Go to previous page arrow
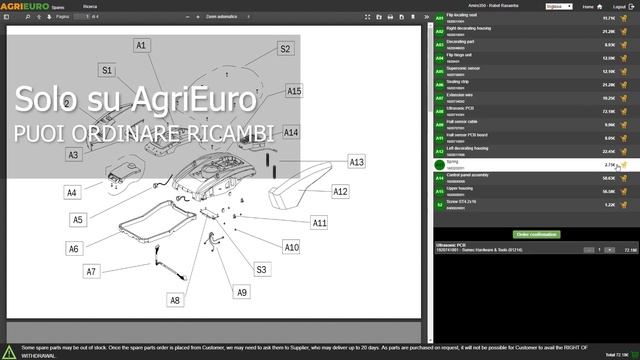The height and width of the screenshot is (360, 640). click(39, 17)
